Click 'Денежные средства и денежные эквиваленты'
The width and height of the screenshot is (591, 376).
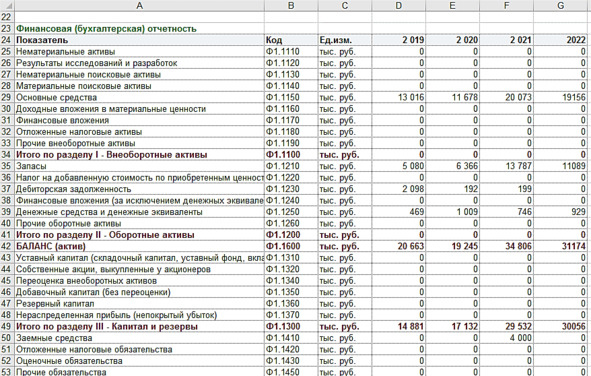139,212
